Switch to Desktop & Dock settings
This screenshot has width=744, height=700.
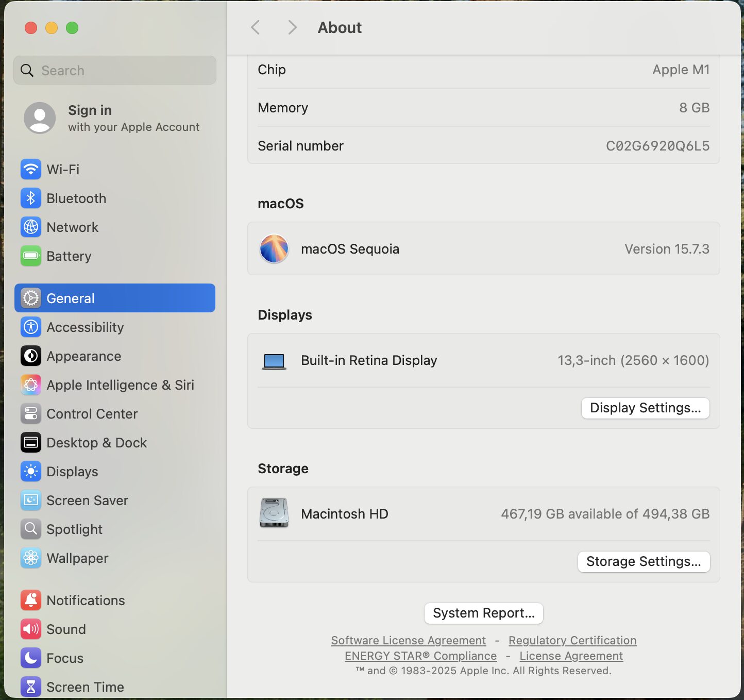point(96,443)
